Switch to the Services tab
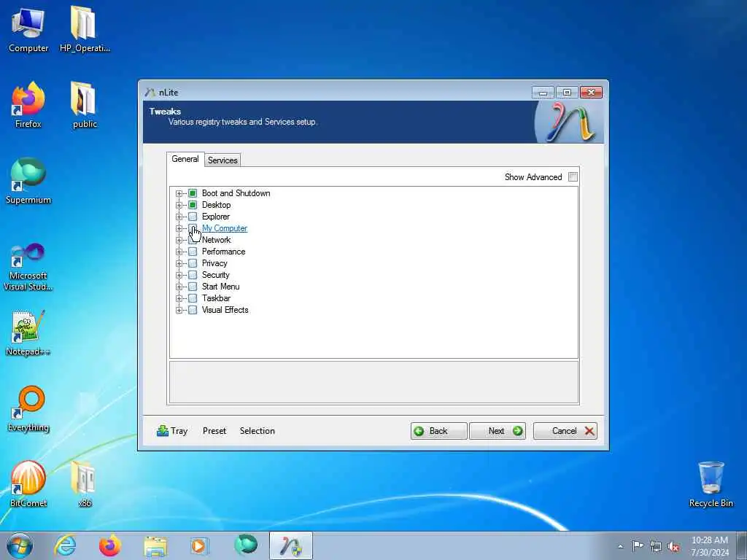 click(222, 160)
